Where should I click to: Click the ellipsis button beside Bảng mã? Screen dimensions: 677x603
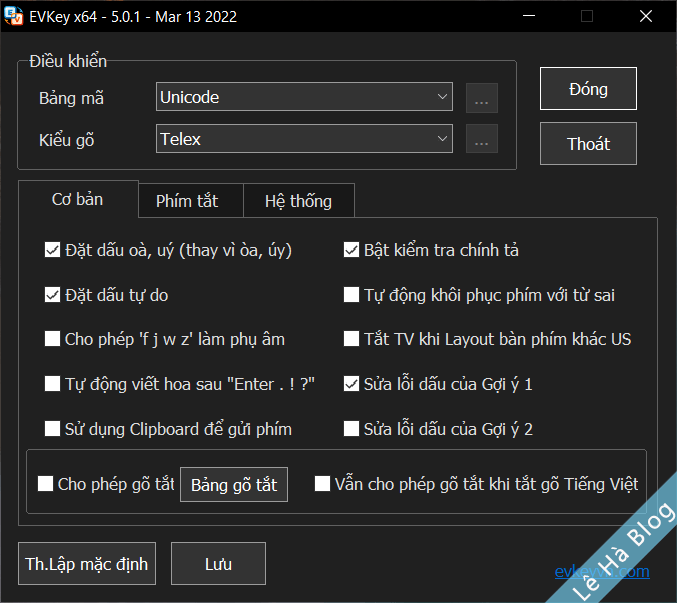(481, 98)
